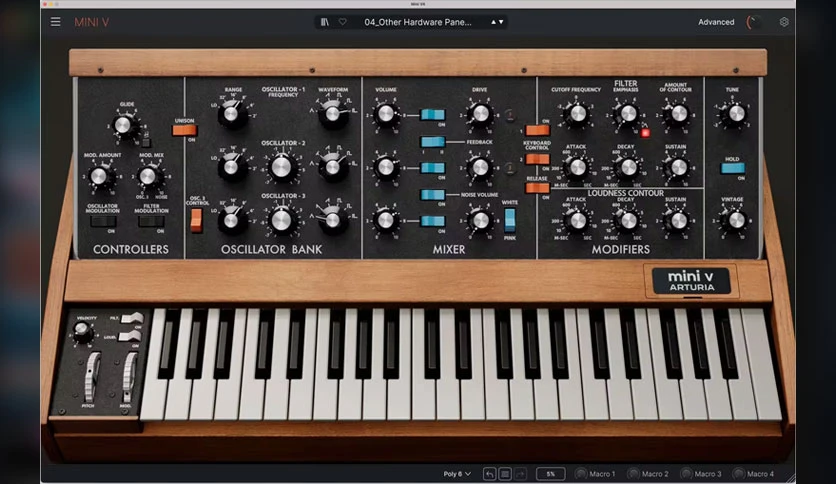Click the undo arrow in bottom toolbar
Image resolution: width=836 pixels, height=484 pixels.
coord(489,473)
